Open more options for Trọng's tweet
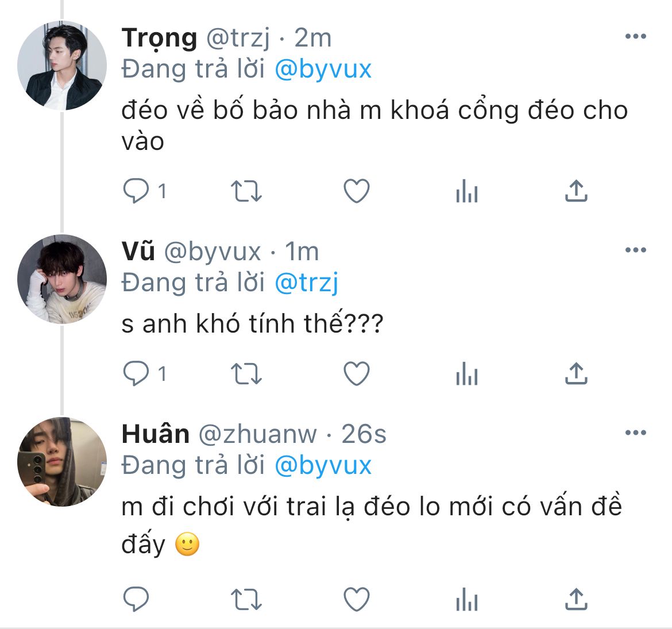This screenshot has height=629, width=672. (635, 37)
